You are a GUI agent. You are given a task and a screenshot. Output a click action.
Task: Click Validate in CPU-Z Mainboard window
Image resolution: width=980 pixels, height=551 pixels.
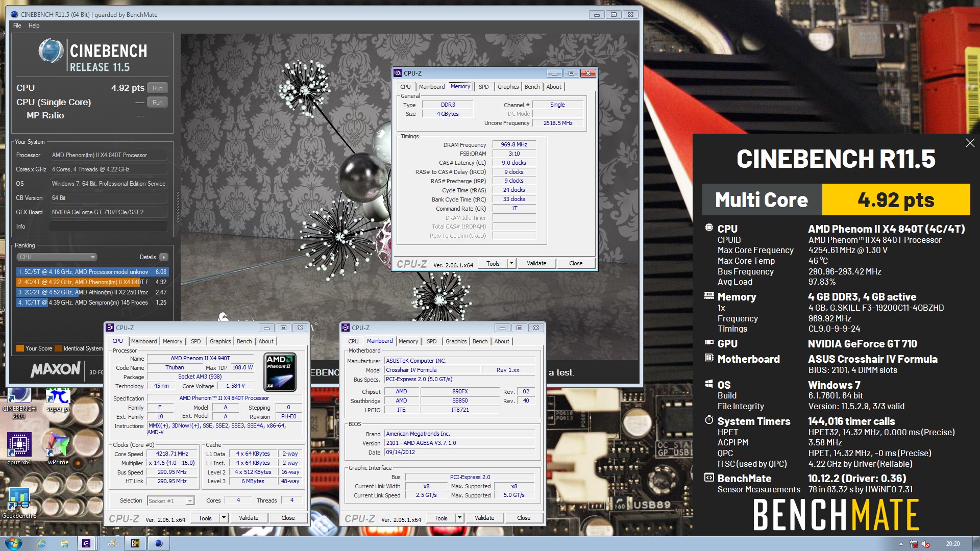point(484,518)
